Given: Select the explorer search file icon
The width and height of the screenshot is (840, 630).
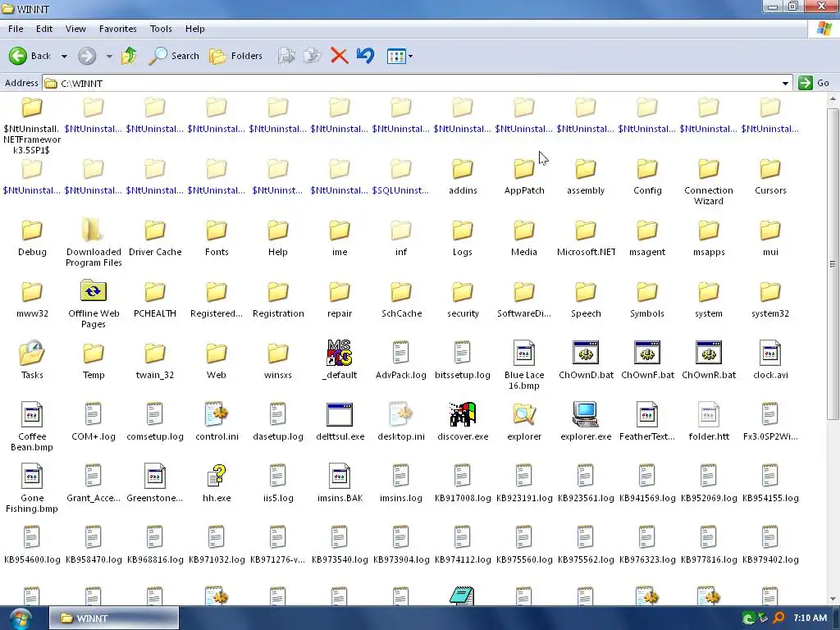Looking at the screenshot, I should 524,414.
